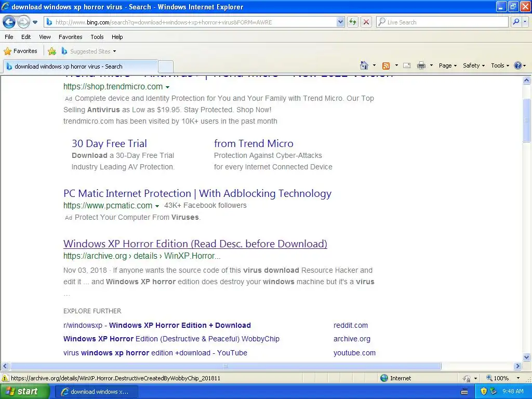Click the horizontal scrollbar right arrow
532x399 pixels.
click(x=517, y=366)
